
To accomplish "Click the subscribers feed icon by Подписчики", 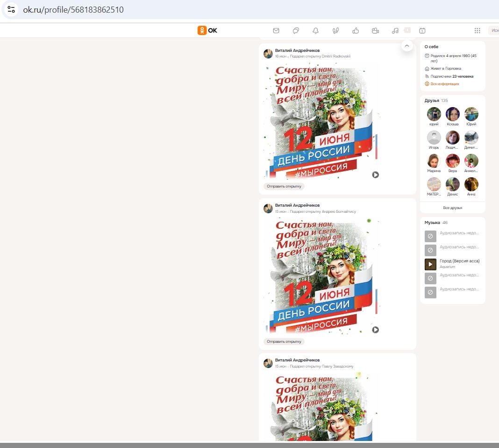I will point(427,76).
